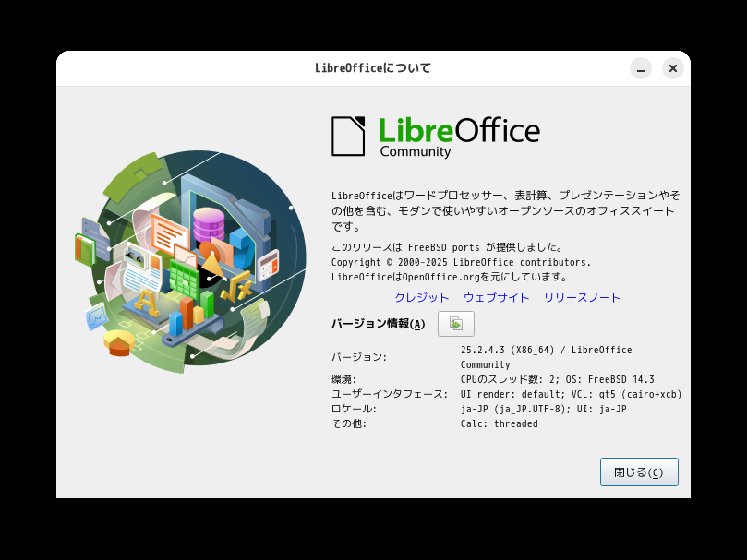Click the copy version info icon button

pos(456,324)
